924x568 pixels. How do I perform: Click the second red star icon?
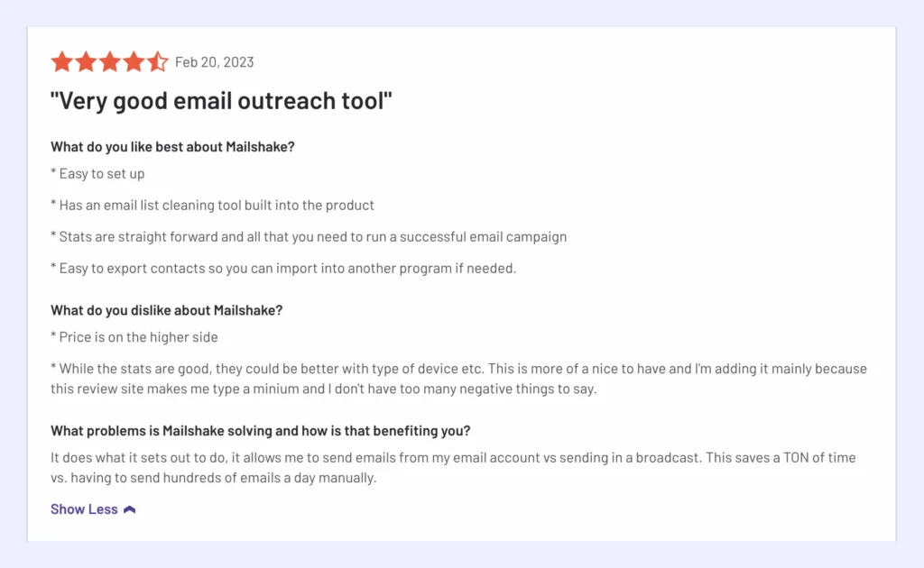click(86, 61)
